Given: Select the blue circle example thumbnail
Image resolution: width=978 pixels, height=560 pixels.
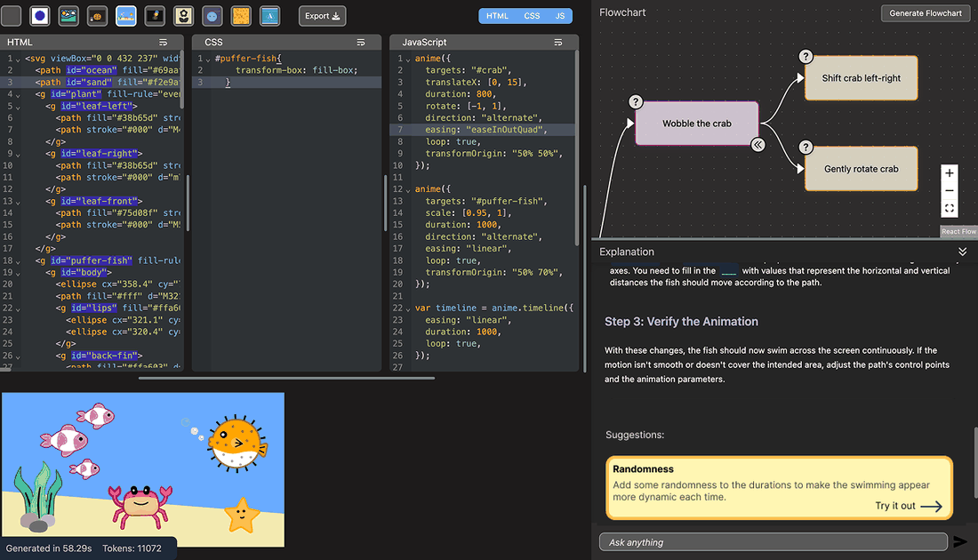Looking at the screenshot, I should tap(40, 16).
